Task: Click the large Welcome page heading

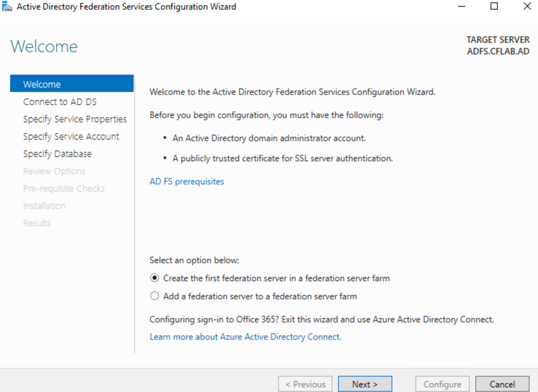Action: 44,46
